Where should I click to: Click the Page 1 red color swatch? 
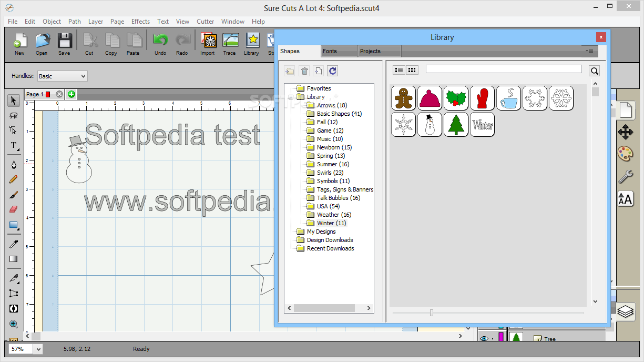48,94
